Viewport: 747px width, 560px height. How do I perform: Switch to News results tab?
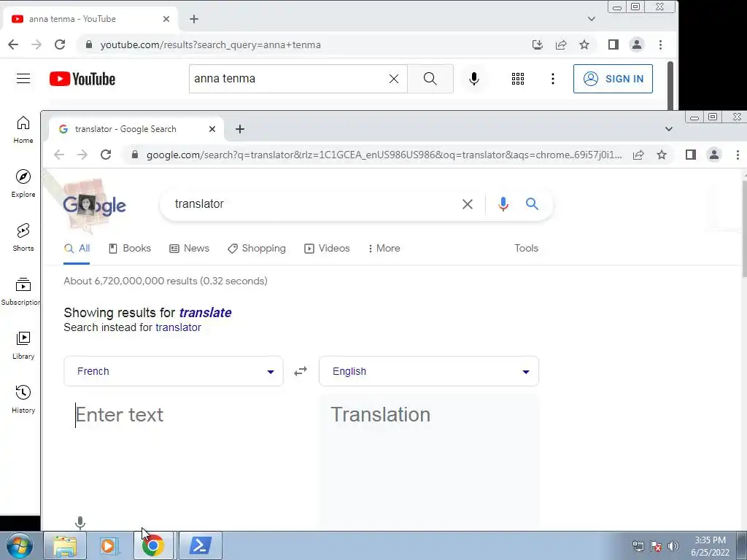pyautogui.click(x=189, y=249)
